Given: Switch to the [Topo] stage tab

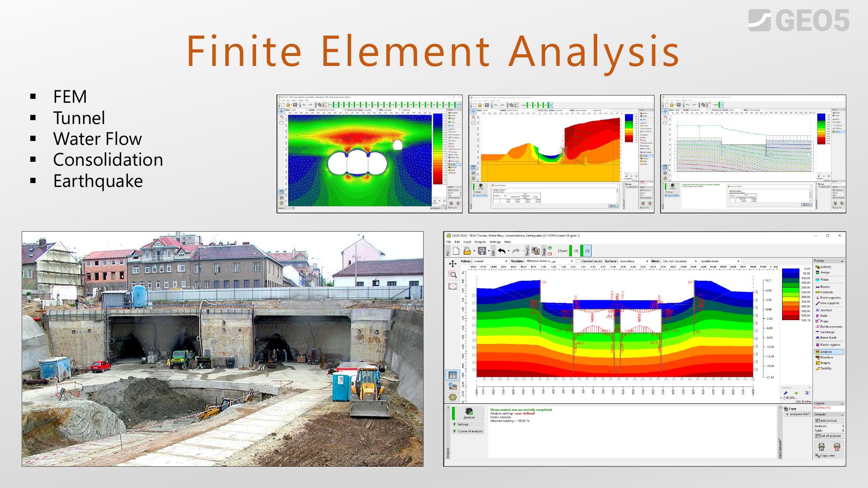Looking at the screenshot, I should pyautogui.click(x=563, y=251).
